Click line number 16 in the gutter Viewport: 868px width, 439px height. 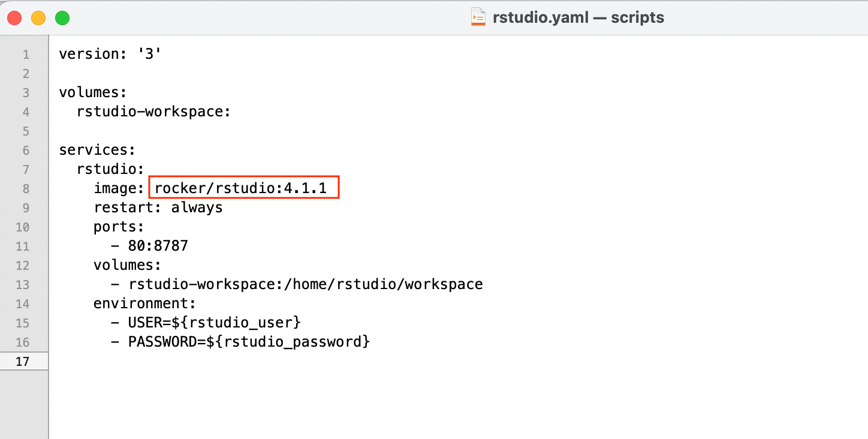(x=23, y=342)
